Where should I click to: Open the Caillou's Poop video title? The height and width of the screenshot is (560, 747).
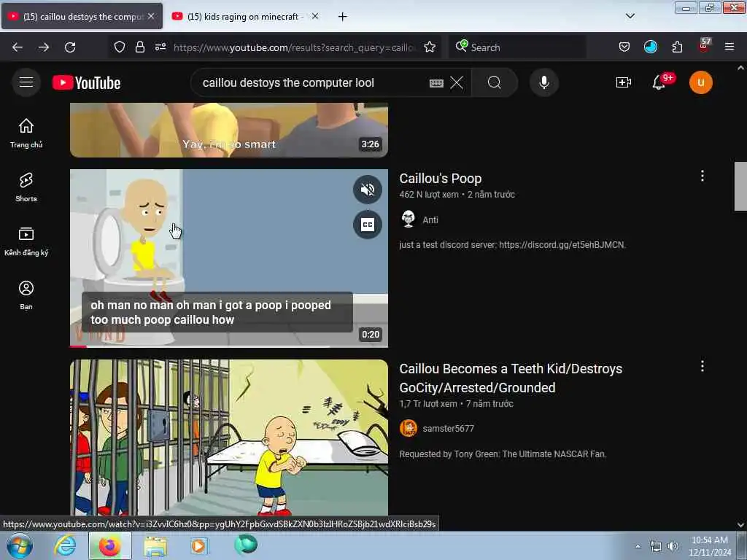tap(440, 179)
